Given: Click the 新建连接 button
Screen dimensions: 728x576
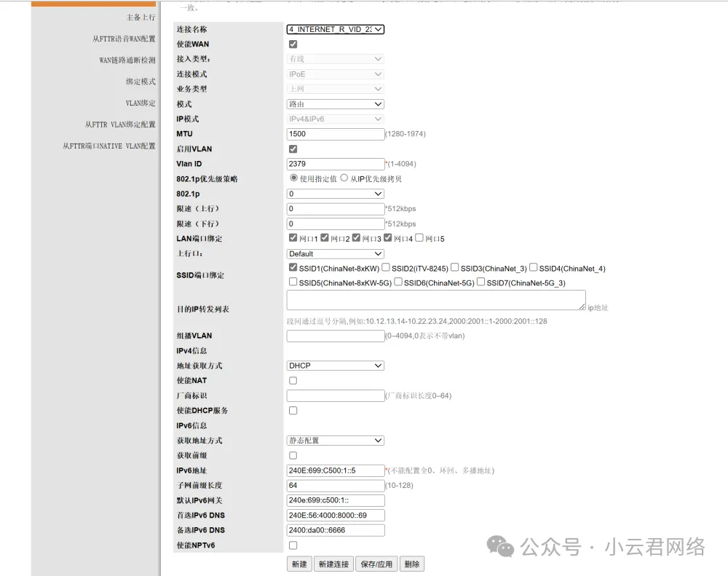Looking at the screenshot, I should click(334, 564).
